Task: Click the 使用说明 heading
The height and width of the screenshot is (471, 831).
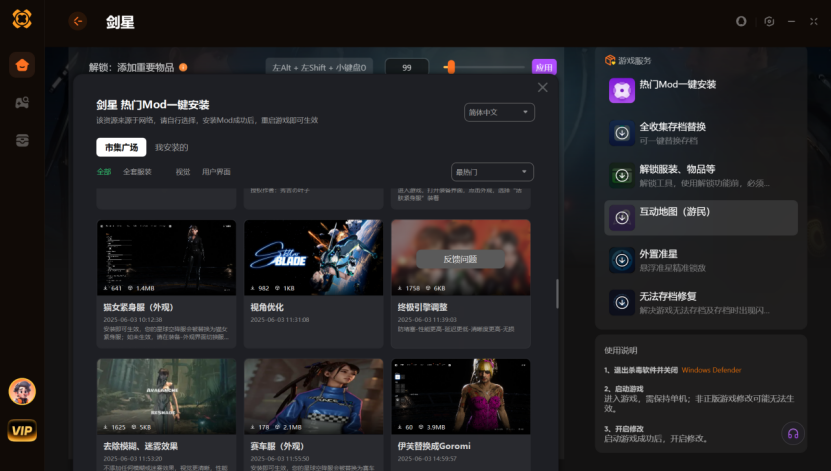Action: tap(621, 350)
